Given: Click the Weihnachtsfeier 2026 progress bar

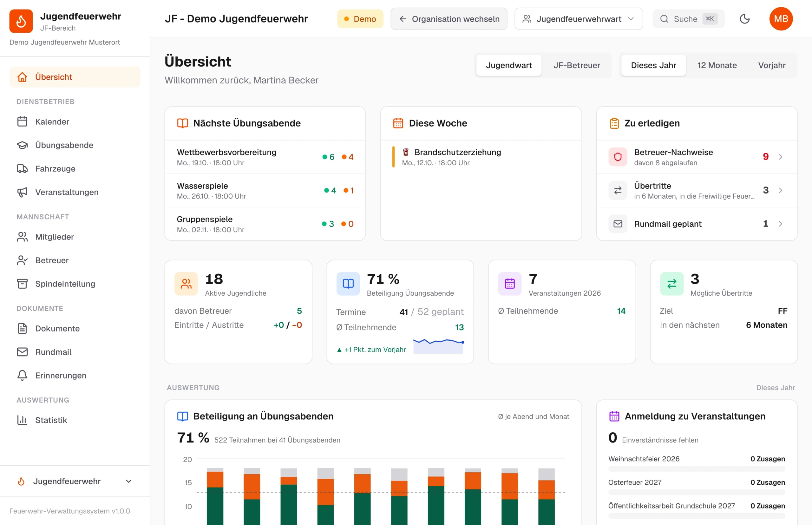Looking at the screenshot, I should (x=697, y=469).
